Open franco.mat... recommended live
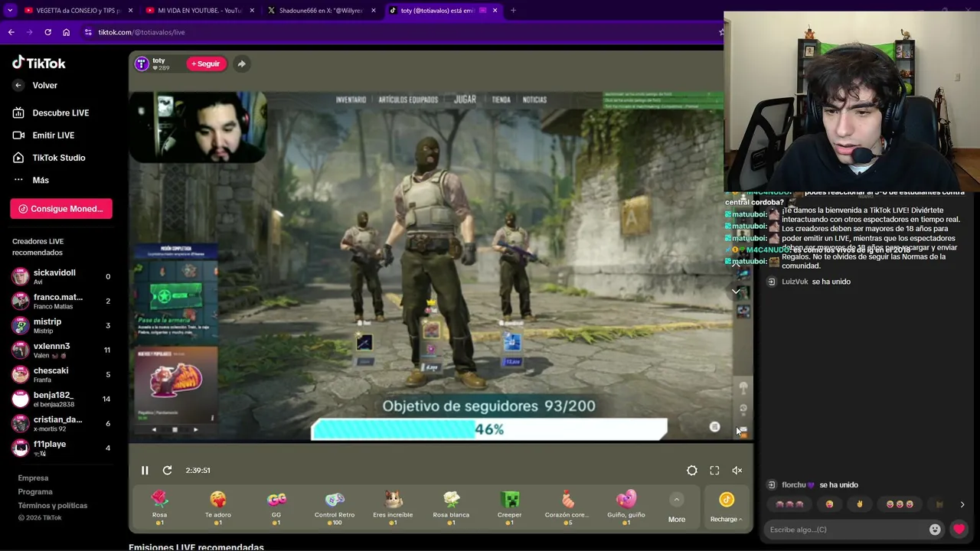This screenshot has width=980, height=551. 61,301
